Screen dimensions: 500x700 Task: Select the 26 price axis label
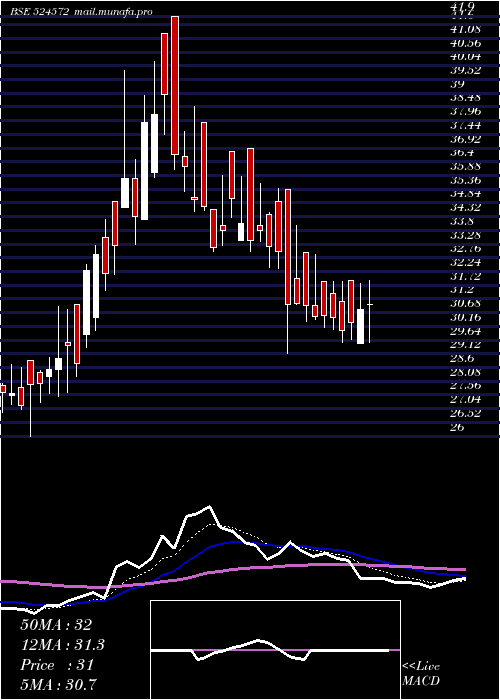[x=458, y=427]
